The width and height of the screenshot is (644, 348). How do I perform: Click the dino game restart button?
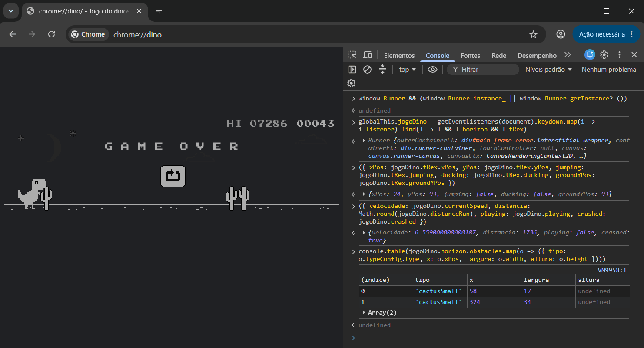click(x=173, y=176)
